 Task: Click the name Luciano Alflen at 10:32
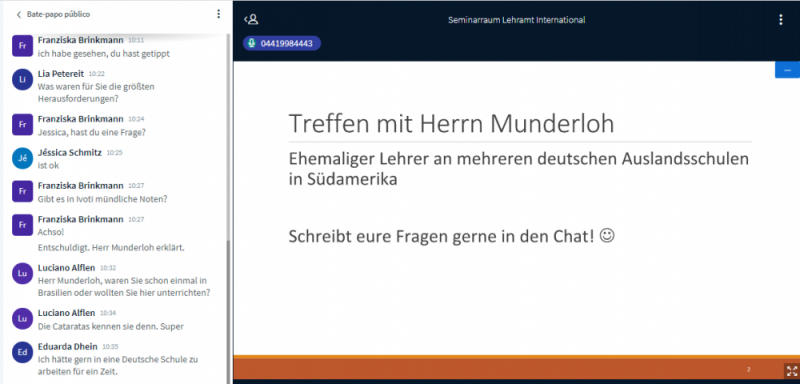click(x=66, y=267)
